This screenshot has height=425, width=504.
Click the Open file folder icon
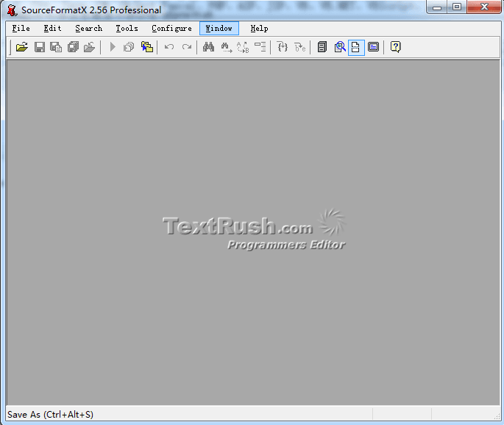pos(22,47)
